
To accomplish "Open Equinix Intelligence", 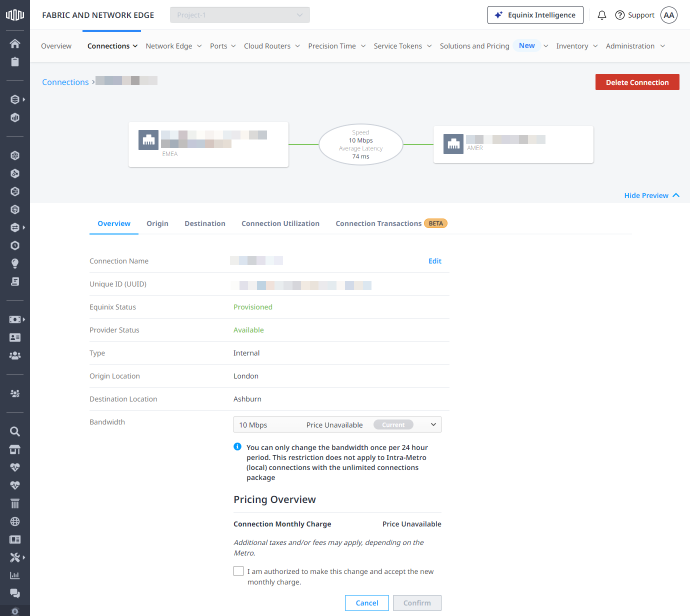I will coord(535,15).
